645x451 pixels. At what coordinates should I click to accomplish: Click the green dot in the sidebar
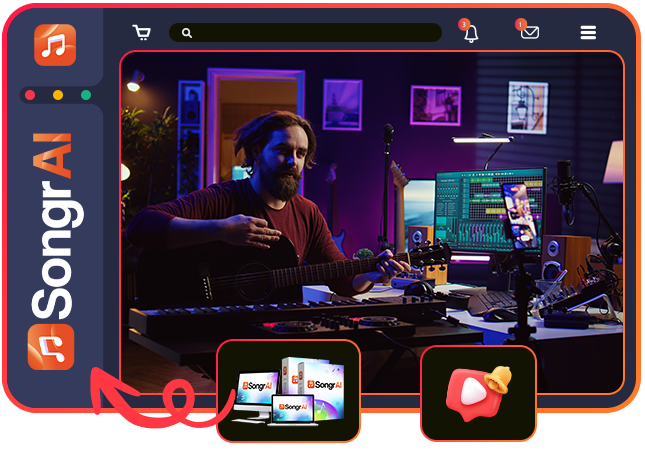pos(86,95)
